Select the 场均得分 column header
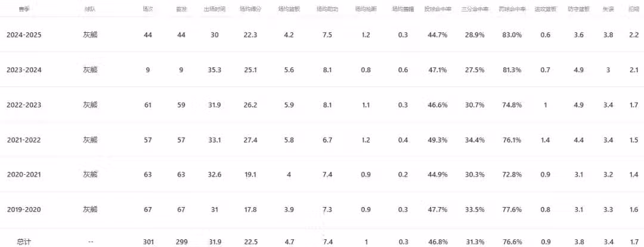 [x=250, y=10]
